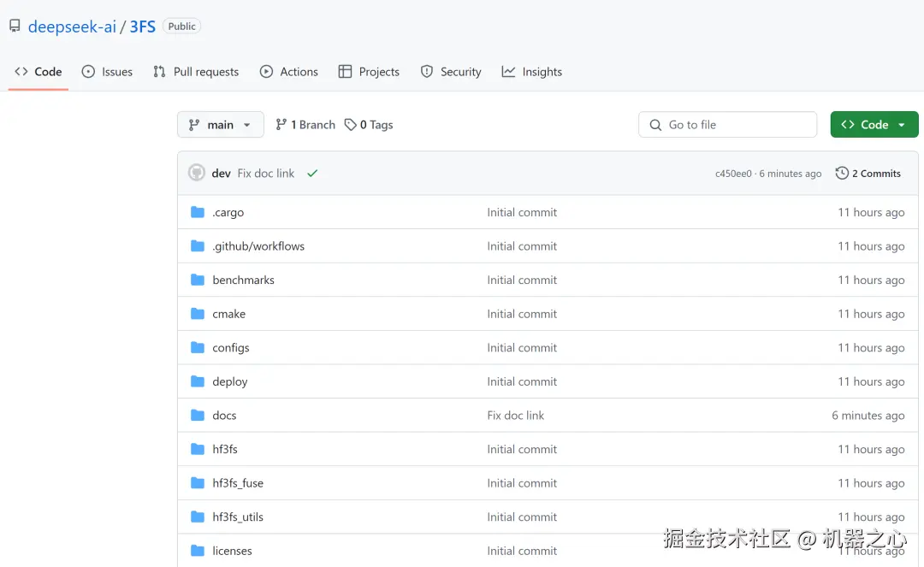Open the docs folder
The height and width of the screenshot is (567, 924).
tap(224, 416)
